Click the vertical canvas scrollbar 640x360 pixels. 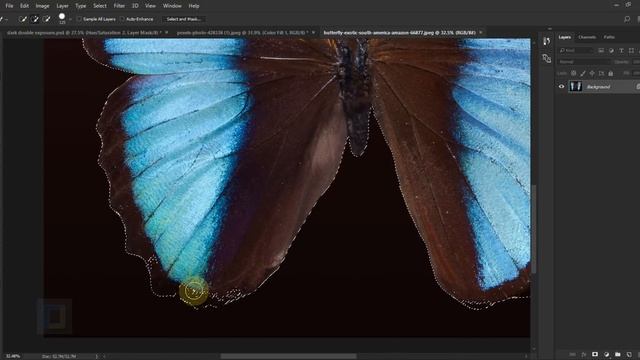click(534, 229)
